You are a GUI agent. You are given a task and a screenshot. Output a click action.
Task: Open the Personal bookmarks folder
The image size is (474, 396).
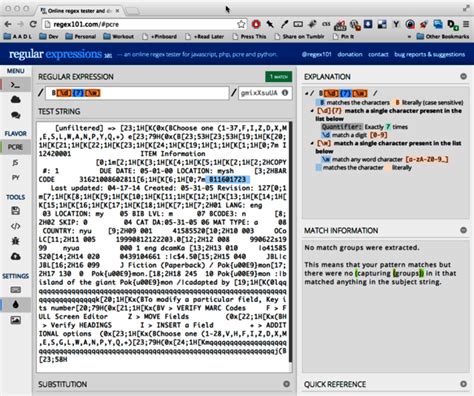click(81, 36)
